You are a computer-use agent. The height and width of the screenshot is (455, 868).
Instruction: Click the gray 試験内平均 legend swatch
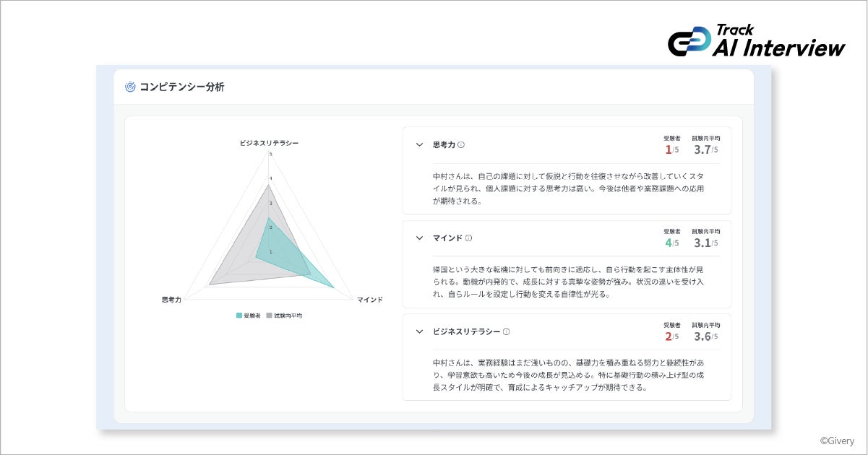click(270, 316)
